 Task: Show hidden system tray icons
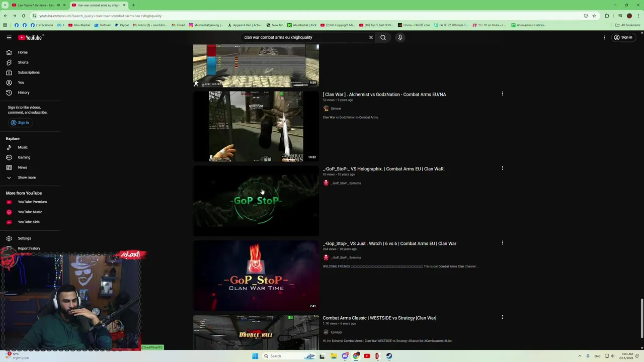580,356
